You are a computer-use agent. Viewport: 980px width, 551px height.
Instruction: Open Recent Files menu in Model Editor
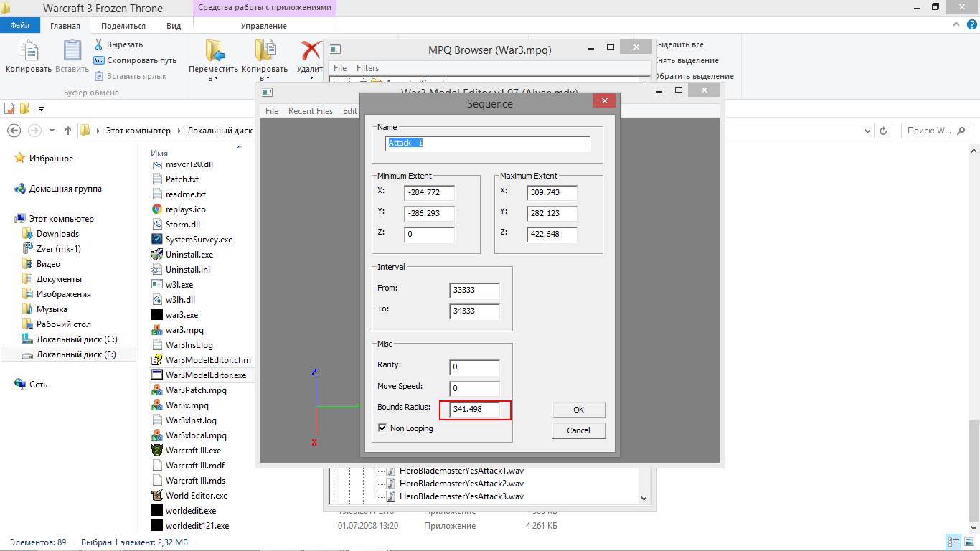(x=311, y=111)
